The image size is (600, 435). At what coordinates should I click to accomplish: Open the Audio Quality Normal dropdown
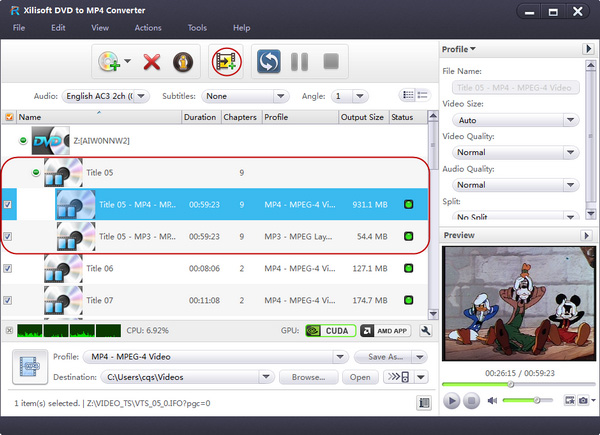click(x=515, y=185)
